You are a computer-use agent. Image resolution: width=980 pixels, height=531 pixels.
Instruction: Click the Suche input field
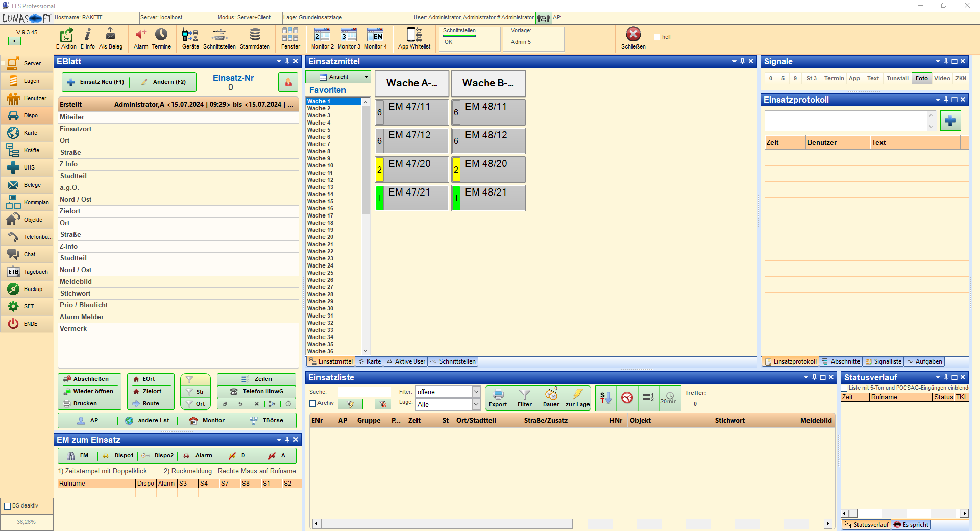tap(364, 392)
